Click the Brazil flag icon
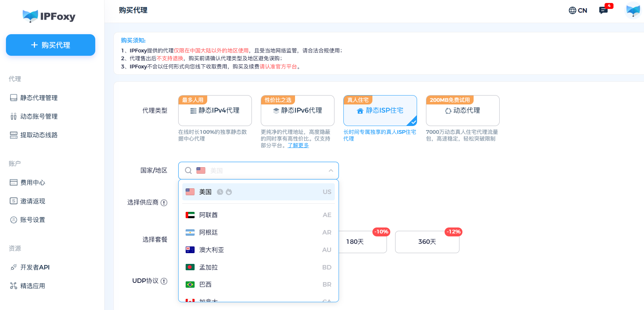 click(x=190, y=284)
